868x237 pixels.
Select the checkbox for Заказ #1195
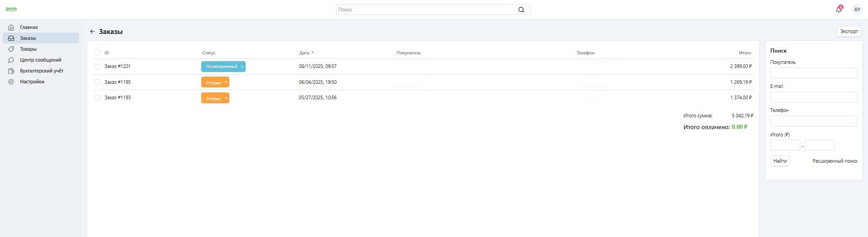pyautogui.click(x=97, y=82)
